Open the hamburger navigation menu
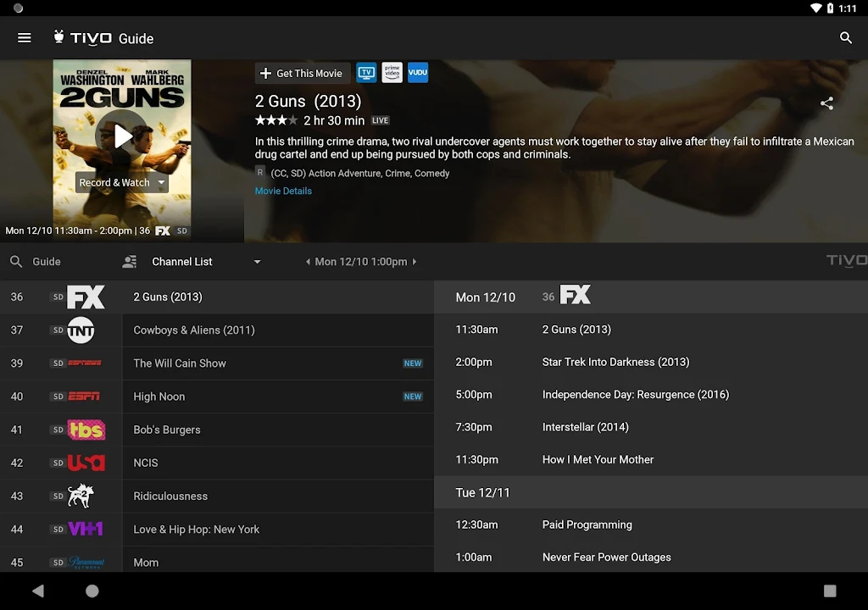 click(25, 38)
